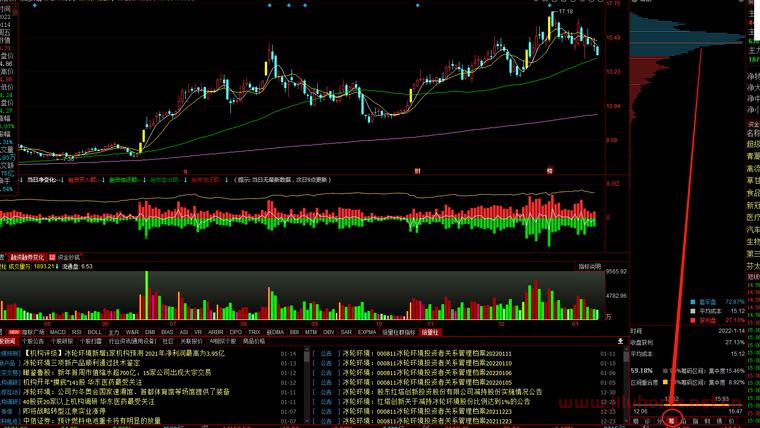
Task: Switch to the BOLL indicator
Action: tap(94, 331)
